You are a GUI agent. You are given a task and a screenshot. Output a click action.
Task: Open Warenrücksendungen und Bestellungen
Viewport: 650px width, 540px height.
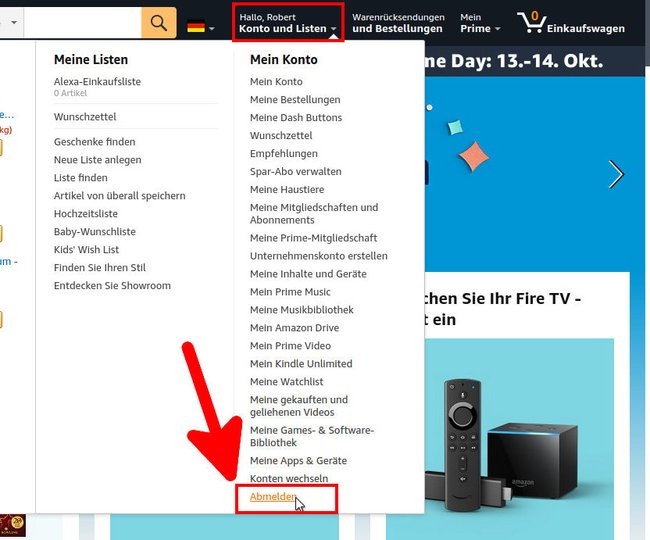pos(398,23)
